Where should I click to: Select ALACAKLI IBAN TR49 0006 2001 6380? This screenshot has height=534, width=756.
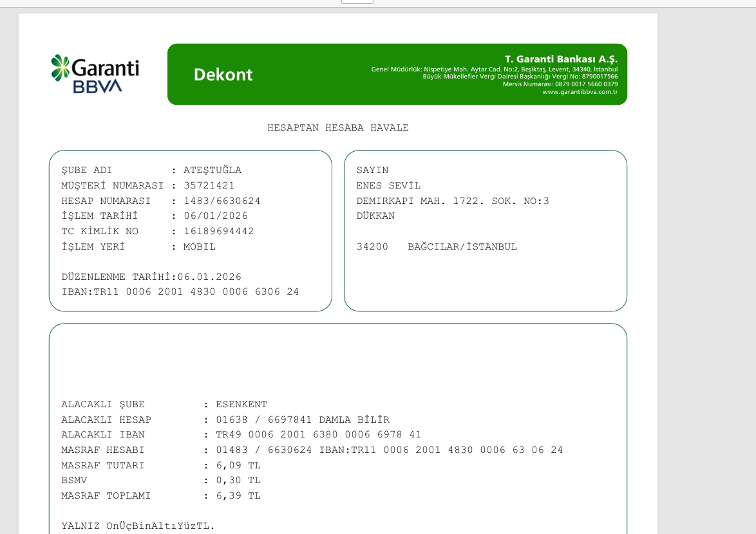click(318, 435)
